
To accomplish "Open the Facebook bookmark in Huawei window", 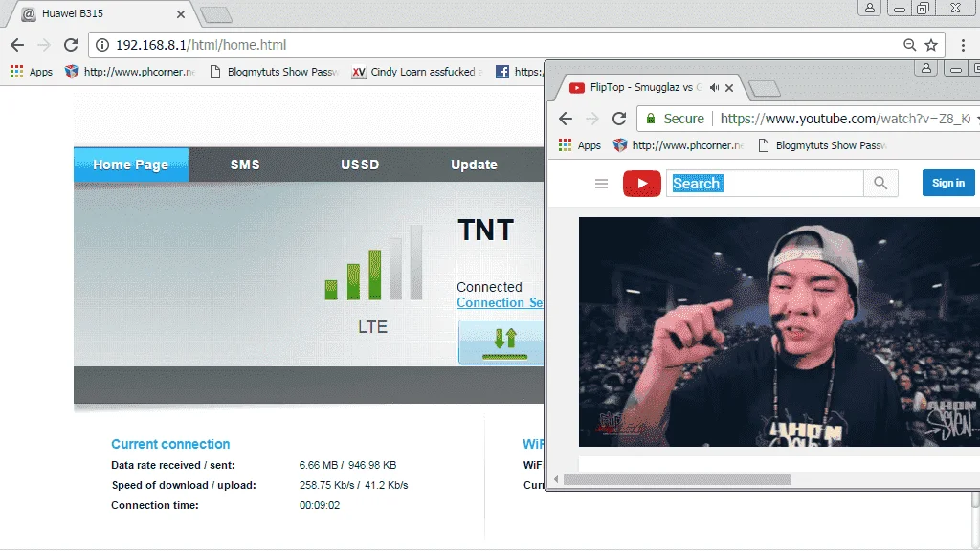I will click(x=519, y=72).
